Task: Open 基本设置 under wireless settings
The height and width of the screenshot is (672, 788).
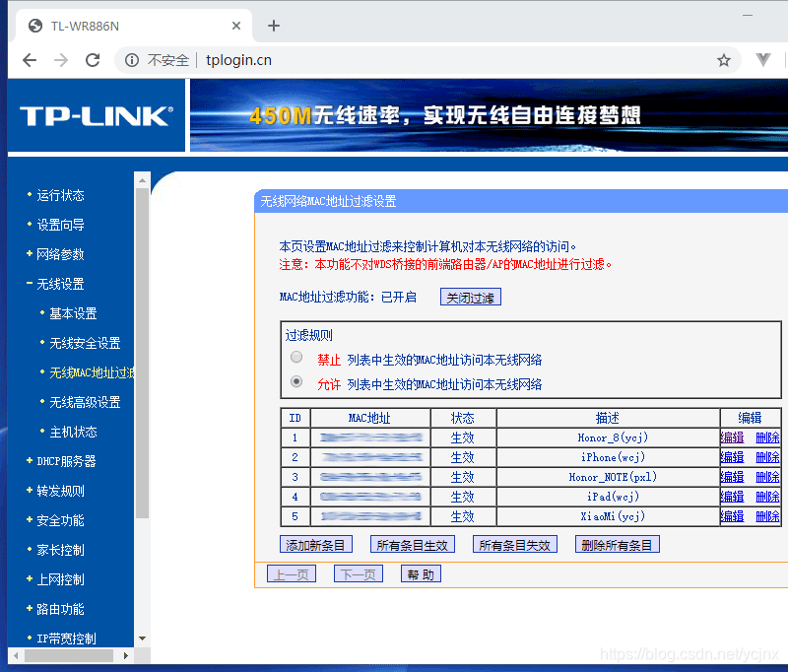Action: [73, 313]
